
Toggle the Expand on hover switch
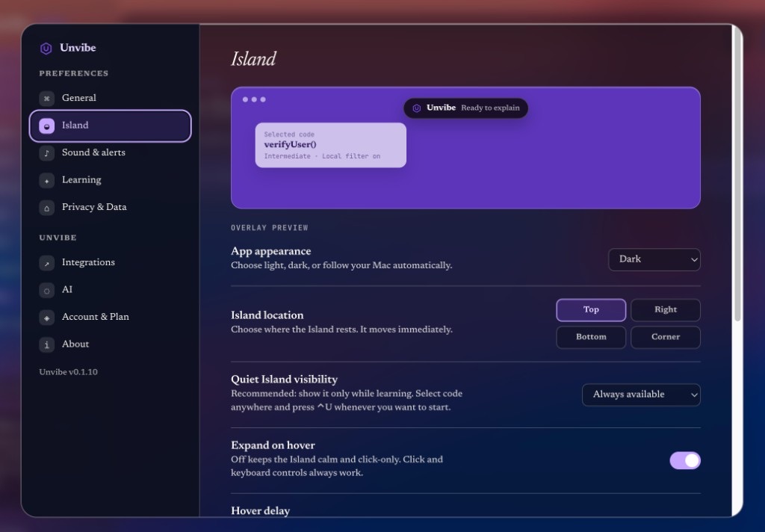[x=685, y=460]
